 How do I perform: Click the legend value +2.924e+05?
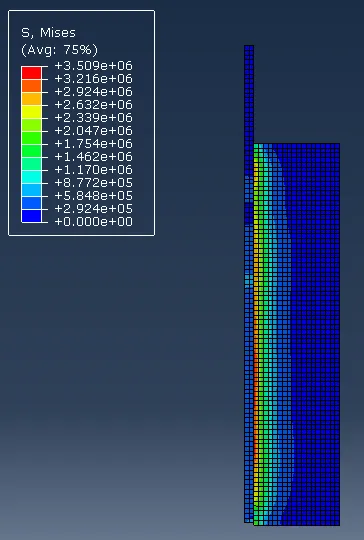tap(93, 208)
